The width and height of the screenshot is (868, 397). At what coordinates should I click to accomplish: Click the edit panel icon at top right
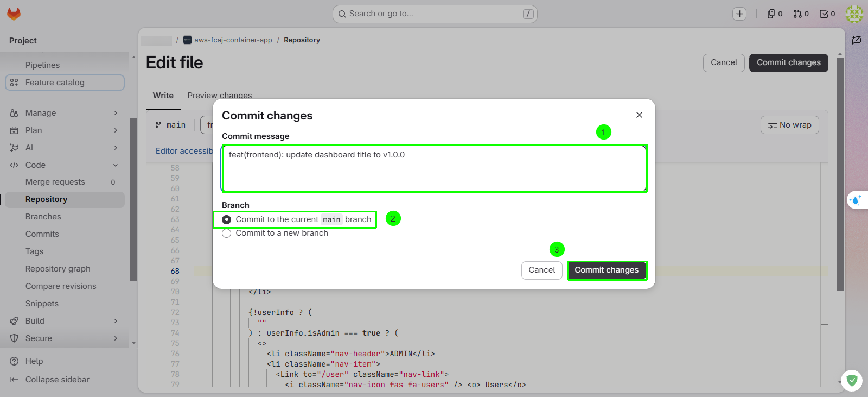click(x=857, y=40)
